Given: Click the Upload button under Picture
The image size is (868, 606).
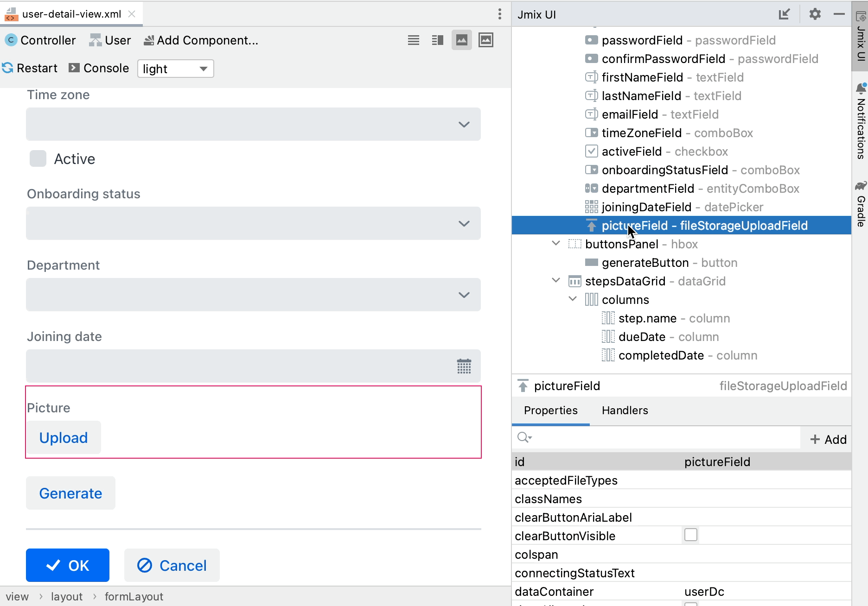Looking at the screenshot, I should pyautogui.click(x=64, y=438).
